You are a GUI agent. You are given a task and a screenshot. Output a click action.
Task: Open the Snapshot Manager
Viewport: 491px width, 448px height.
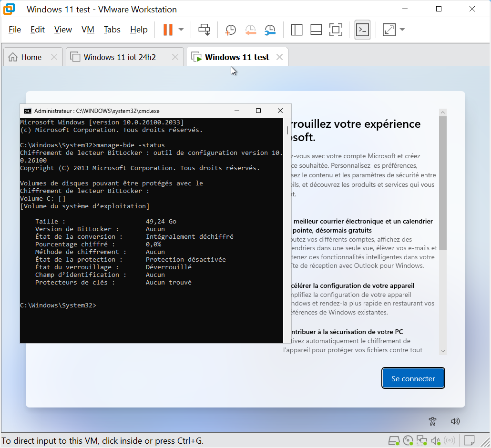click(270, 30)
